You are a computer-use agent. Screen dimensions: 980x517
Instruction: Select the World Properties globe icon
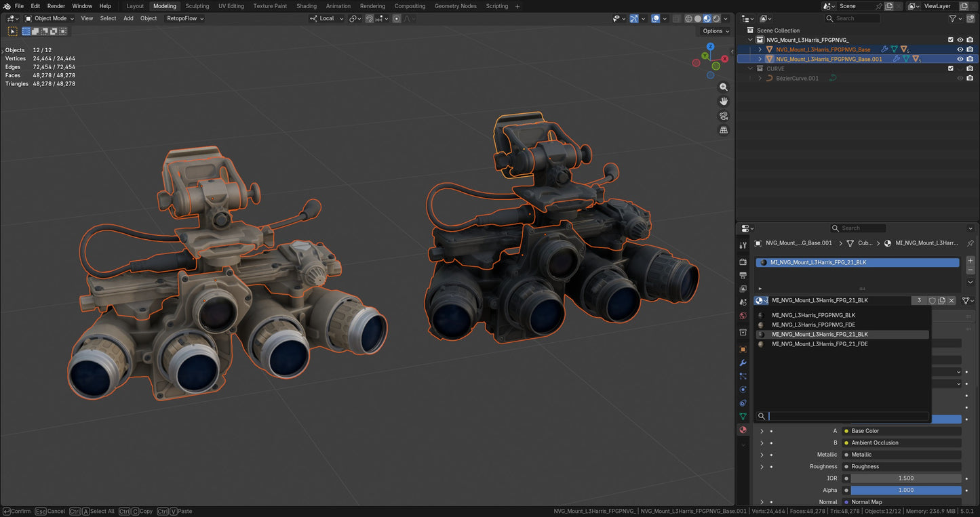click(743, 315)
